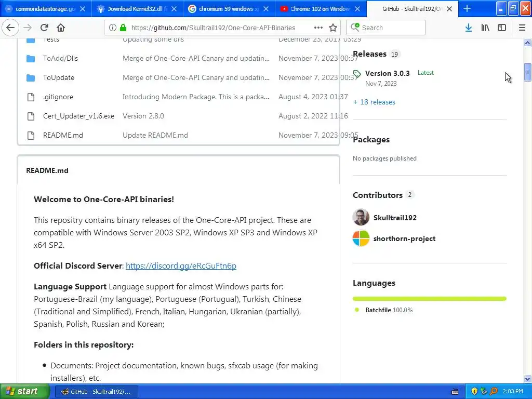Click the forward navigation arrow
The width and height of the screenshot is (532, 399).
(x=28, y=28)
